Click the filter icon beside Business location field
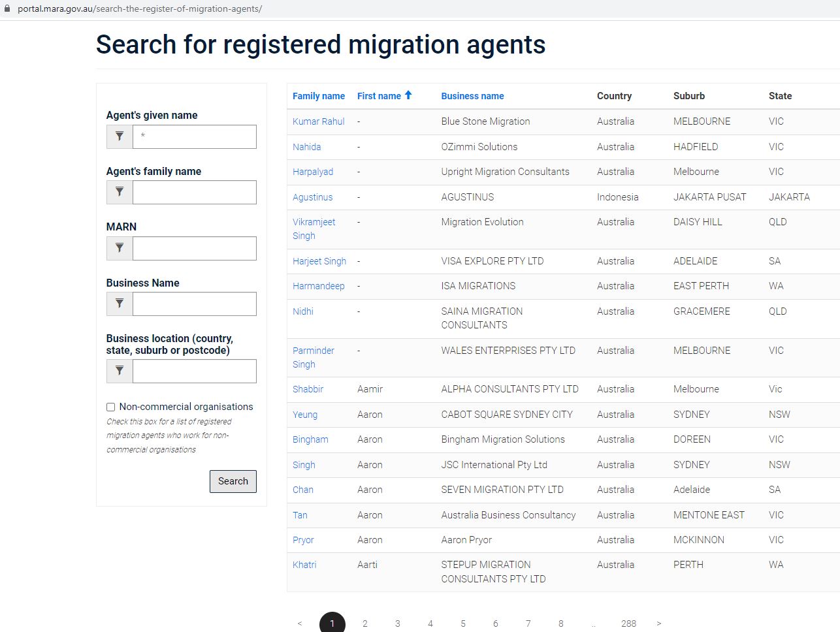This screenshot has height=632, width=840. point(120,371)
